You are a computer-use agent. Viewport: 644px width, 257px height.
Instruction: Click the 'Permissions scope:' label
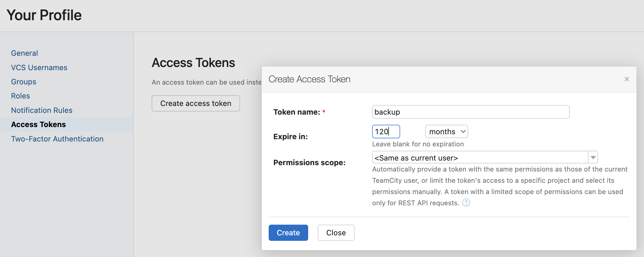pyautogui.click(x=309, y=163)
